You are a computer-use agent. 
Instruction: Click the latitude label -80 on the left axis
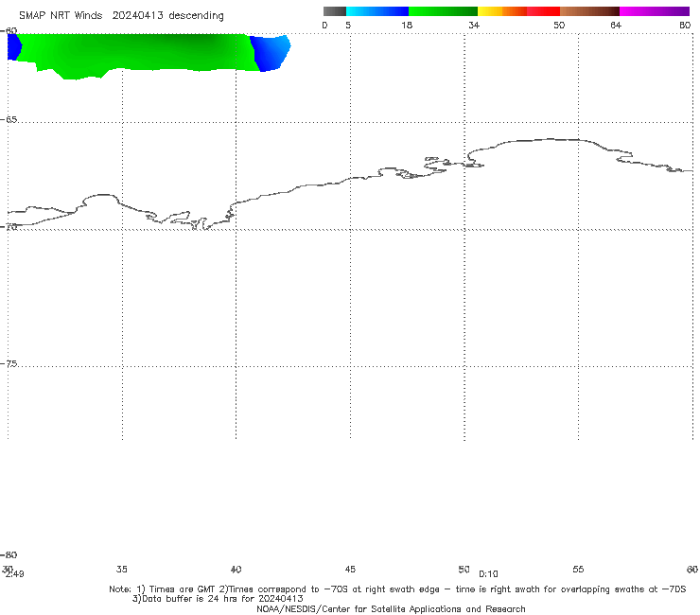[9, 554]
